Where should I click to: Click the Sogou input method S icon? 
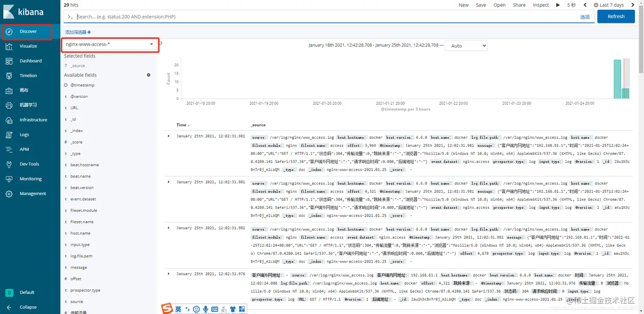click(x=167, y=308)
